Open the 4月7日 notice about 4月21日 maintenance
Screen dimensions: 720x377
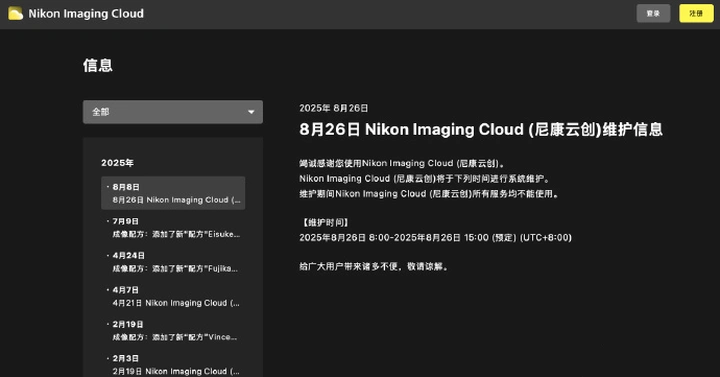coord(173,296)
